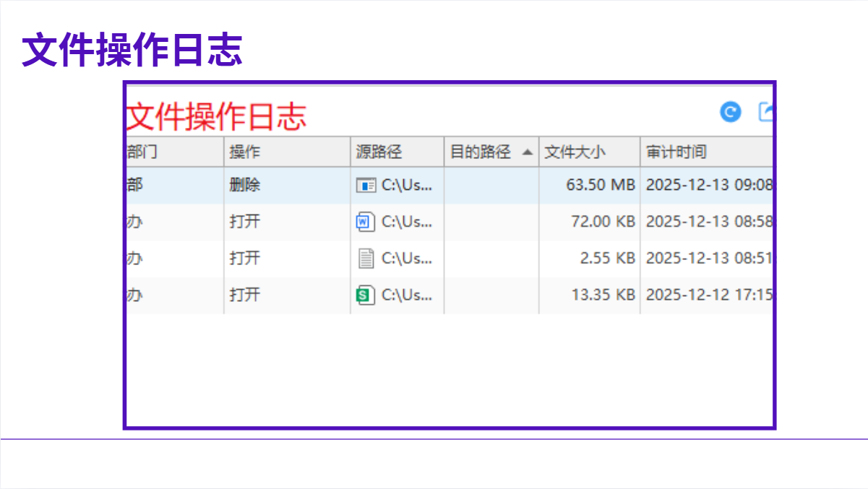
Task: Click the text file icon in 2.55 KB row
Action: [x=366, y=259]
